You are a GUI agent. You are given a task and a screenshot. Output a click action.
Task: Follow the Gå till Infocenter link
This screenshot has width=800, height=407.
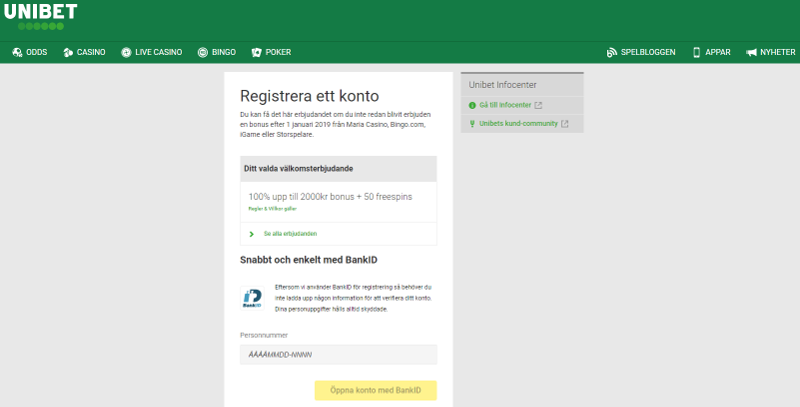505,105
